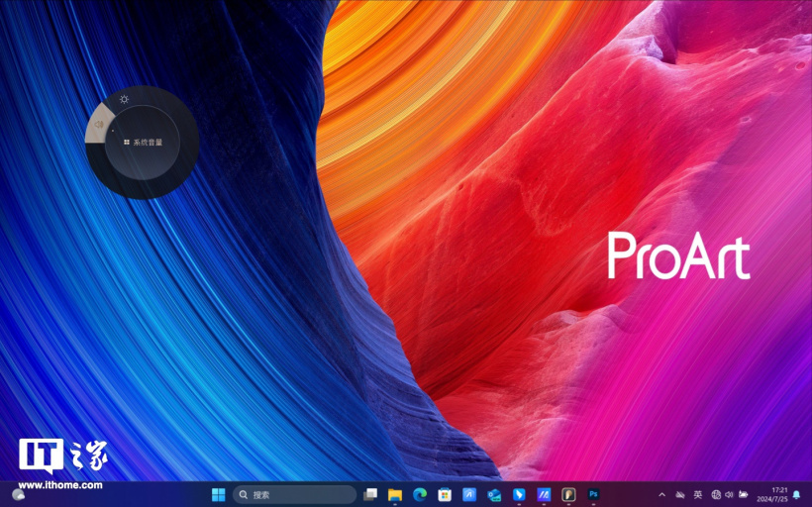Click the battery status tray icon
The image size is (812, 507).
(743, 494)
